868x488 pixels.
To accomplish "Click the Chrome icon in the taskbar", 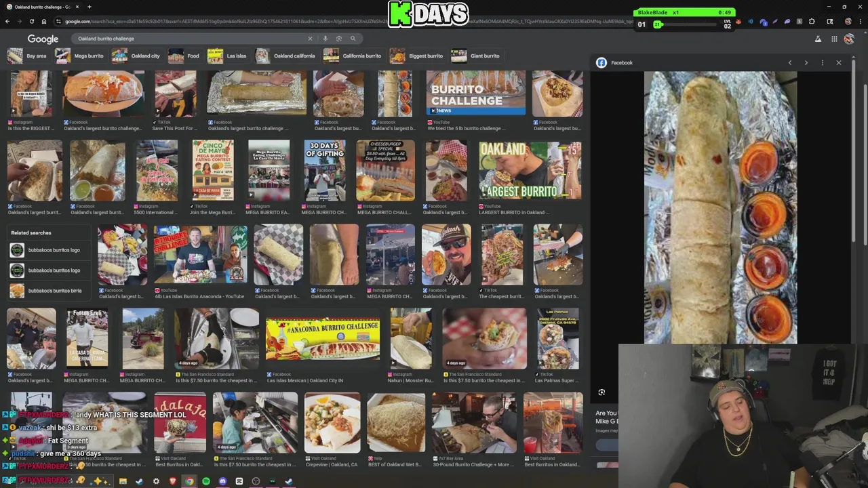I will (189, 481).
